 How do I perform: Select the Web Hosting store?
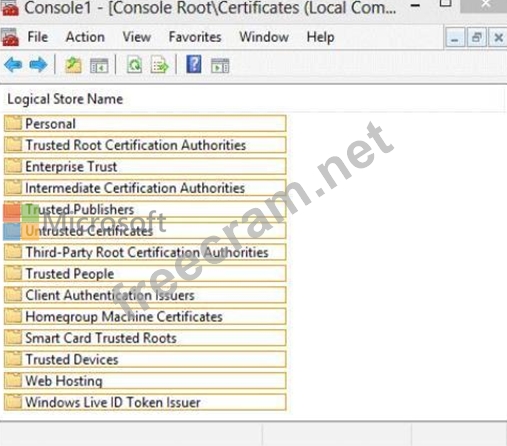pos(145,381)
